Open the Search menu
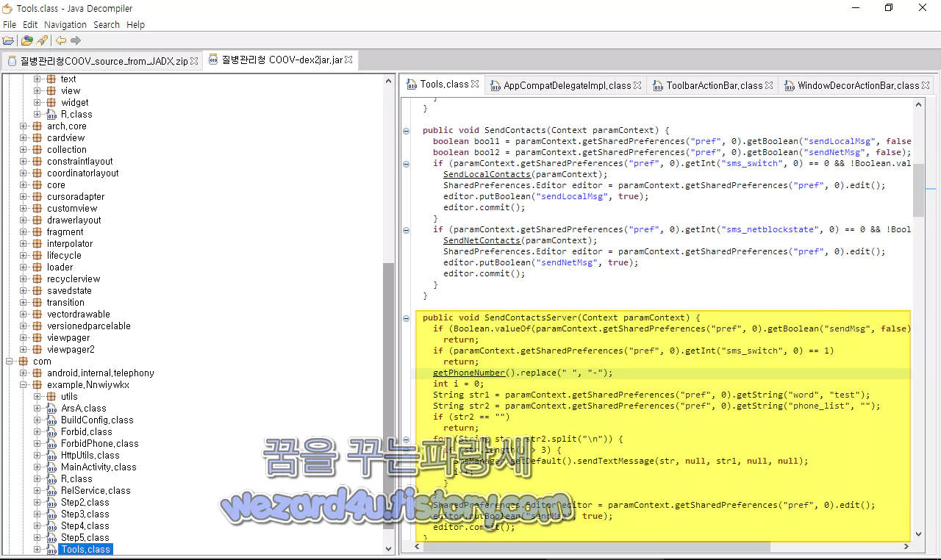 coord(107,24)
